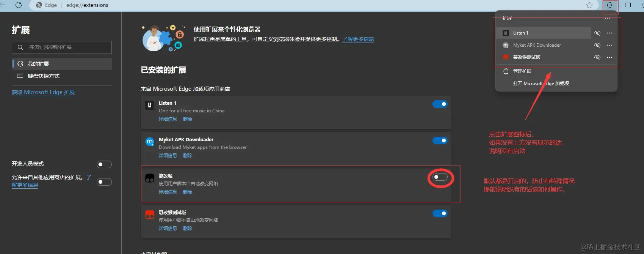
Task: Toggle the Listen 1 extension switch
Action: coord(440,104)
